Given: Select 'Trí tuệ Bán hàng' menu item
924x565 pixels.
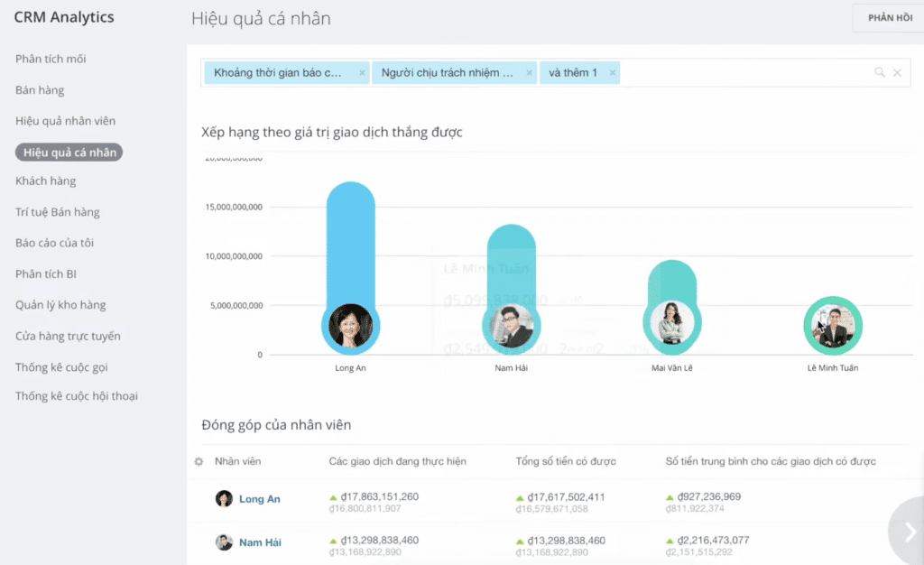Looking at the screenshot, I should pyautogui.click(x=58, y=212).
